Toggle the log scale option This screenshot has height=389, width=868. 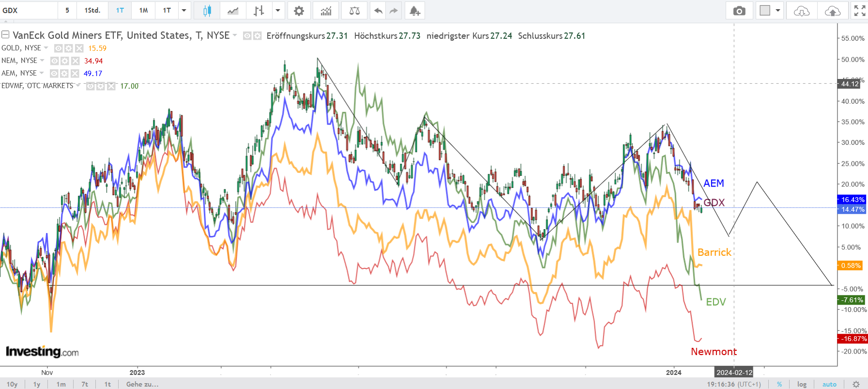802,384
